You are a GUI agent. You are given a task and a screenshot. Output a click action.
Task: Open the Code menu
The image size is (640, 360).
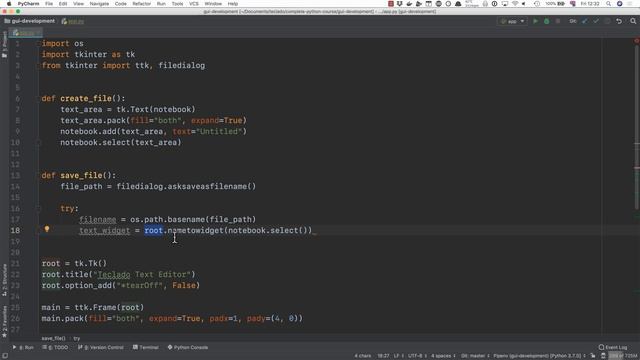pyautogui.click(x=120, y=4)
